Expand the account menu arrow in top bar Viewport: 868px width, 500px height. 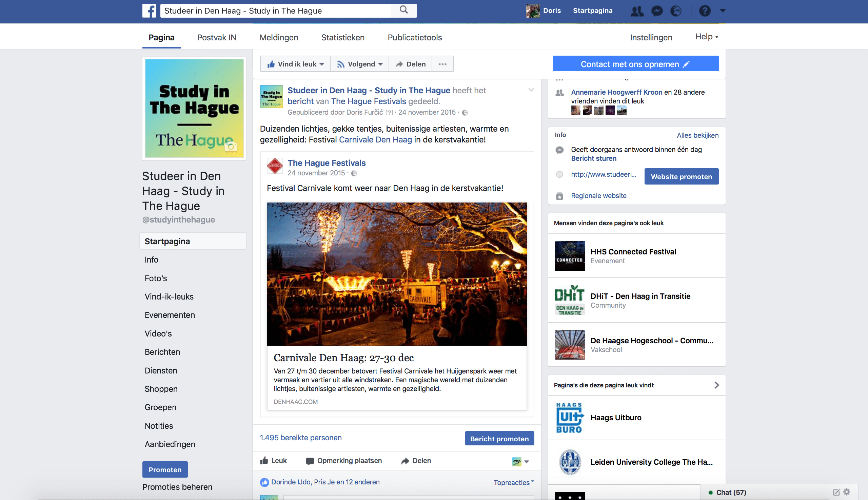(723, 11)
